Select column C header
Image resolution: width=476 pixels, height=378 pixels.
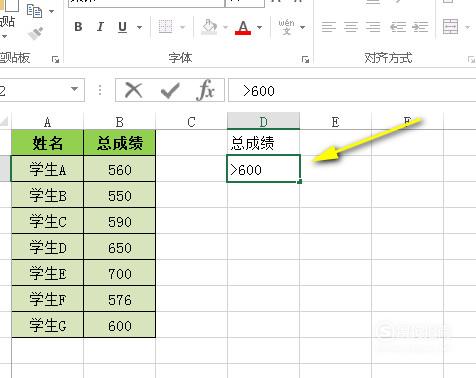click(191, 121)
